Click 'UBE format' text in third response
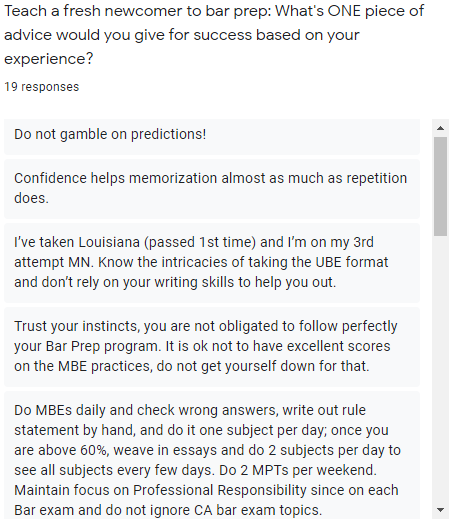This screenshot has width=453, height=526. tap(352, 262)
